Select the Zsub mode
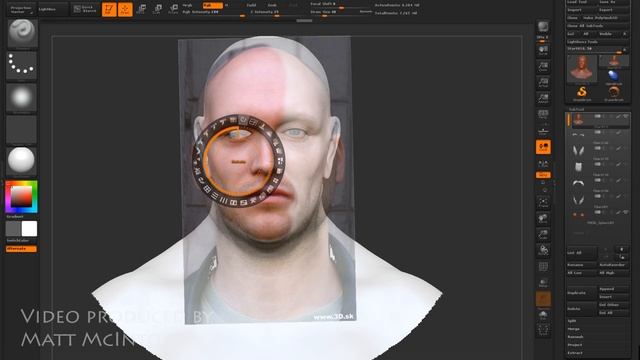 point(272,5)
